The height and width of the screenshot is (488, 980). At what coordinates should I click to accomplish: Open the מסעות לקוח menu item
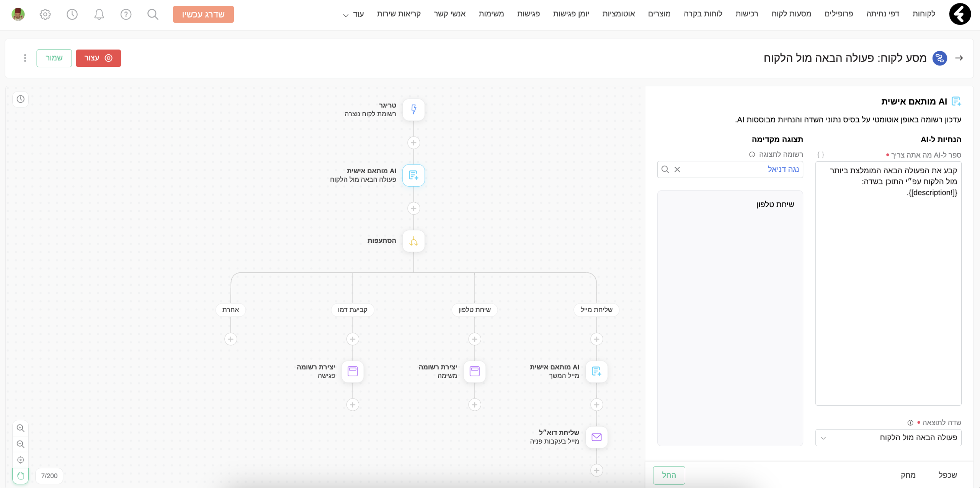click(x=791, y=14)
